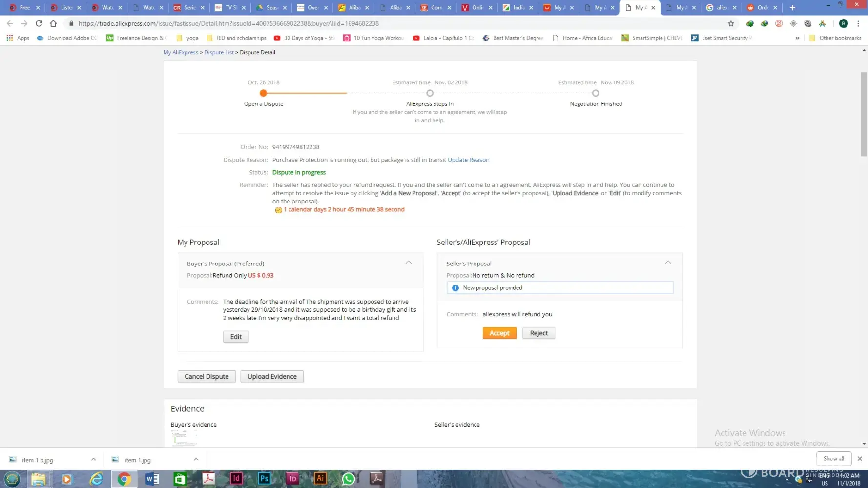Click the Negotiation Finished progress marker
This screenshot has width=868, height=488.
click(596, 93)
